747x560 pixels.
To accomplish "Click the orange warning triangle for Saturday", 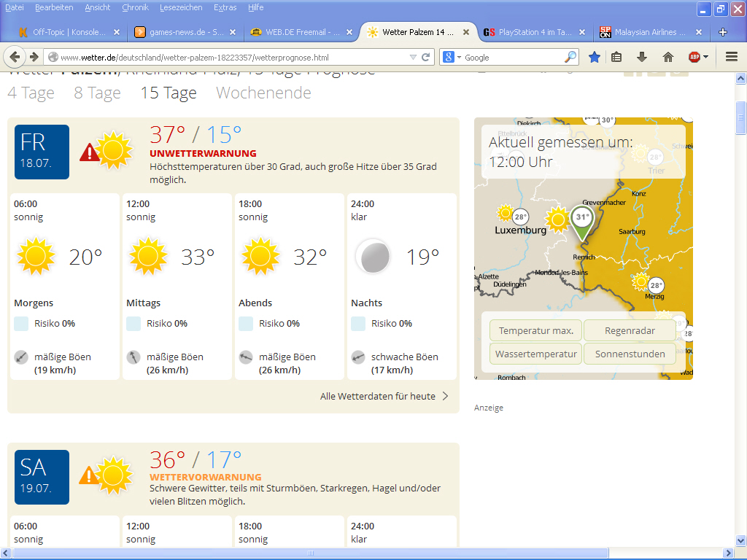I will (x=88, y=475).
